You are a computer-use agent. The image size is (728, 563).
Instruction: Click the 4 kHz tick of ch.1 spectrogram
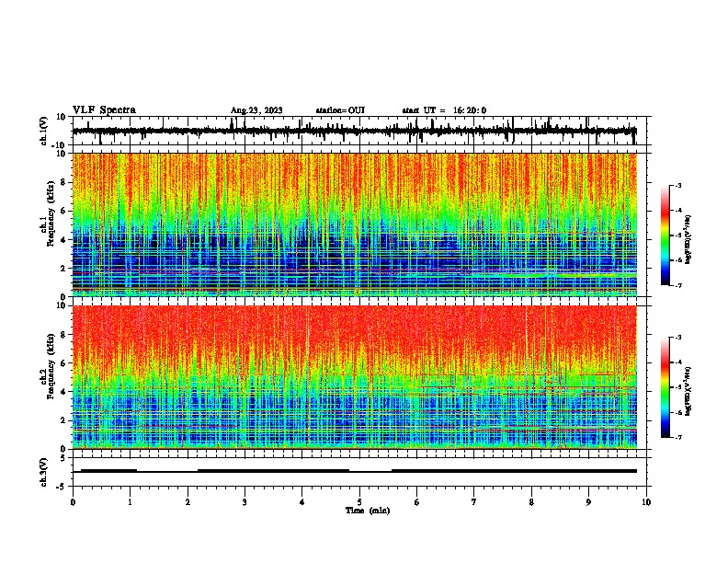click(63, 240)
